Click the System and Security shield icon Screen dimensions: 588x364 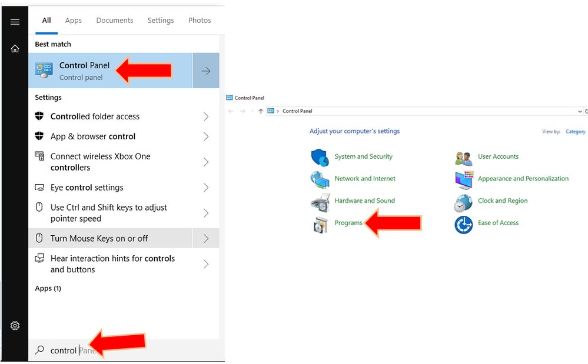320,157
